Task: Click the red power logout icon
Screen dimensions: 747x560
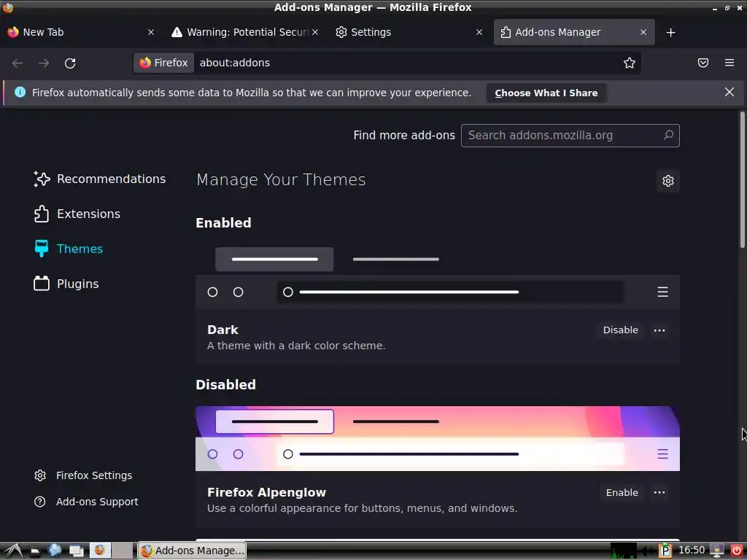Action: point(736,551)
